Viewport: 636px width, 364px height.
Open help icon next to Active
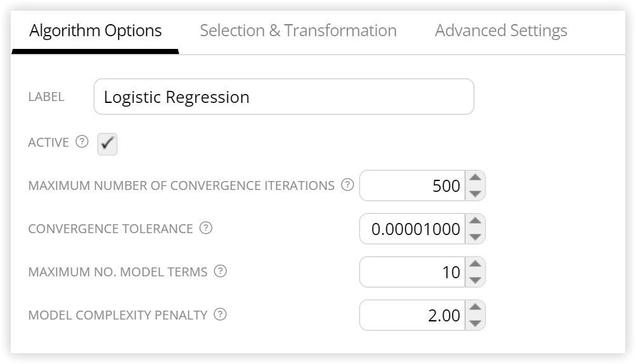pos(82,142)
